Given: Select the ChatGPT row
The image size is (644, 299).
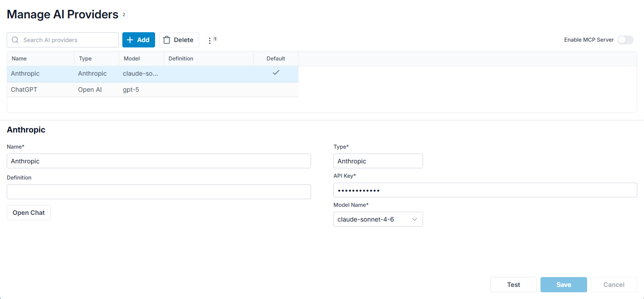Looking at the screenshot, I should coord(153,90).
